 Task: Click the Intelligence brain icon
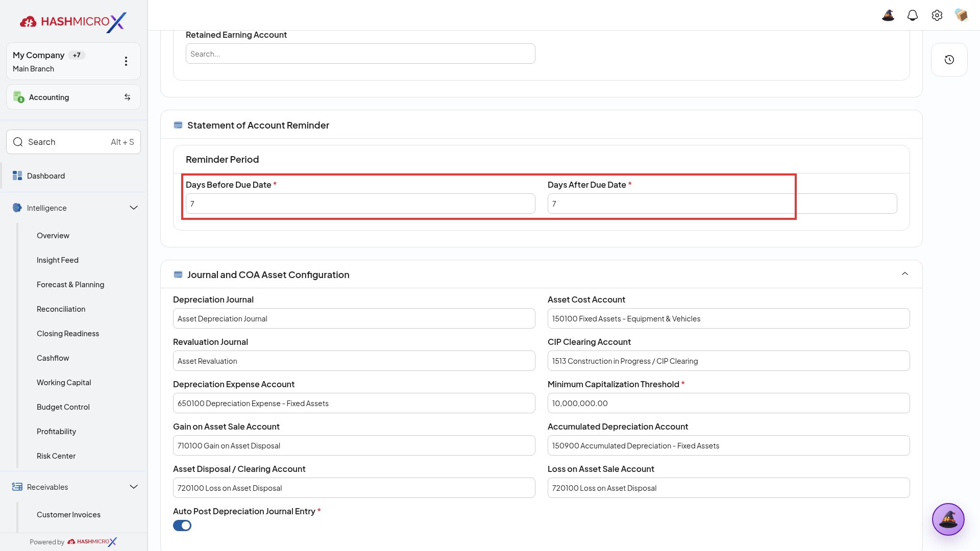point(17,208)
